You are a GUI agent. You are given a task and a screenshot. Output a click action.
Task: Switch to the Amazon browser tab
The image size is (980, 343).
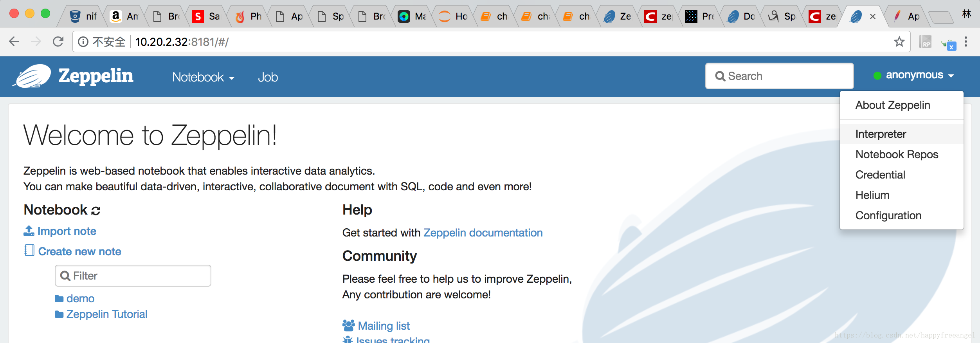click(x=124, y=16)
